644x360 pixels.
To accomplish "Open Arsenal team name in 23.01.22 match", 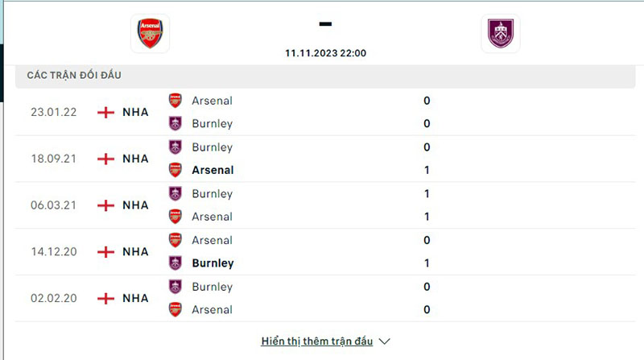I will coord(212,101).
